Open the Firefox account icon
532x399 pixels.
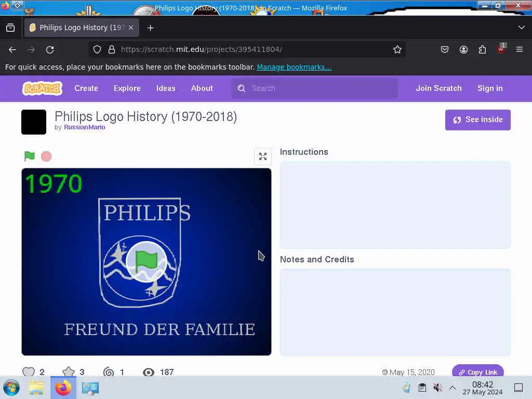click(463, 49)
